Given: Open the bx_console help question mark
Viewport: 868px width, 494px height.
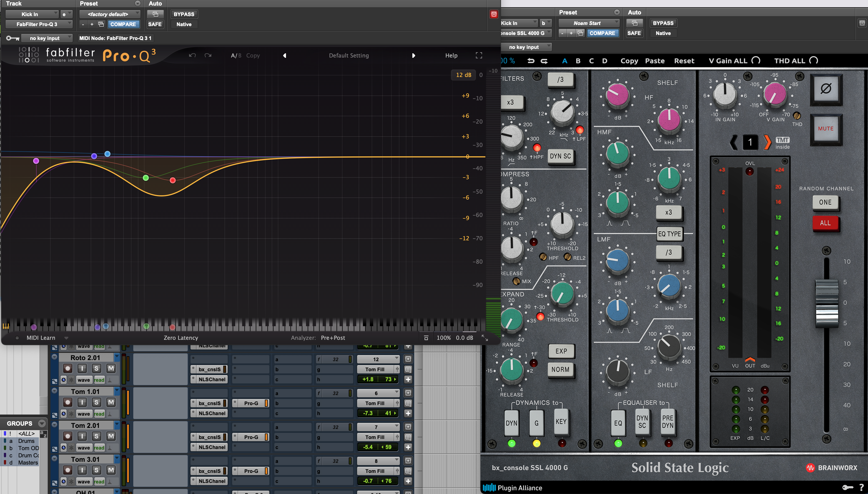Looking at the screenshot, I should (x=862, y=488).
